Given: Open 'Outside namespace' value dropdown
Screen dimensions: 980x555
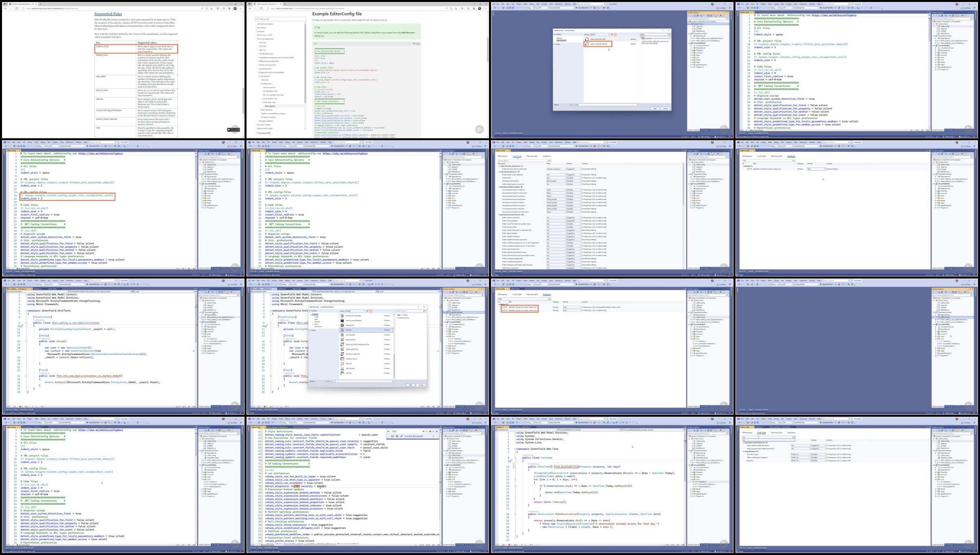Looking at the screenshot, I should [x=556, y=169].
